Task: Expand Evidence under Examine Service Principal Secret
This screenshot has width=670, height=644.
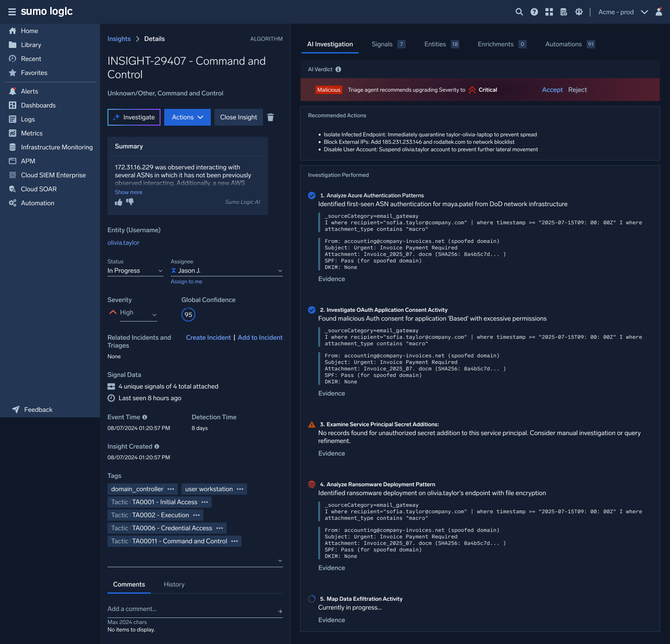Action: [x=332, y=454]
